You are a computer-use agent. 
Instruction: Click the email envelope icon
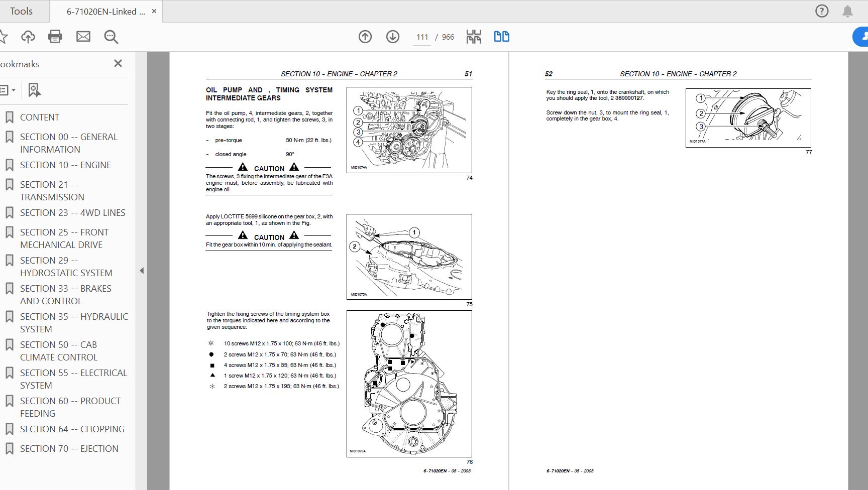[x=83, y=37]
